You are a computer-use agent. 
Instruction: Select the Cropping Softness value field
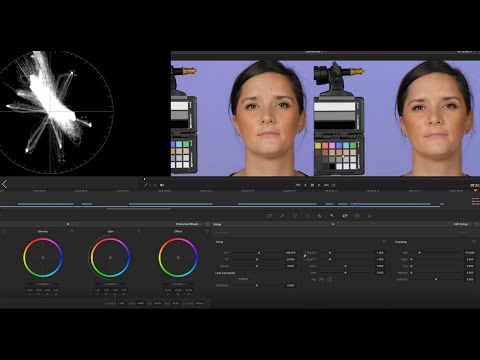pos(470,279)
